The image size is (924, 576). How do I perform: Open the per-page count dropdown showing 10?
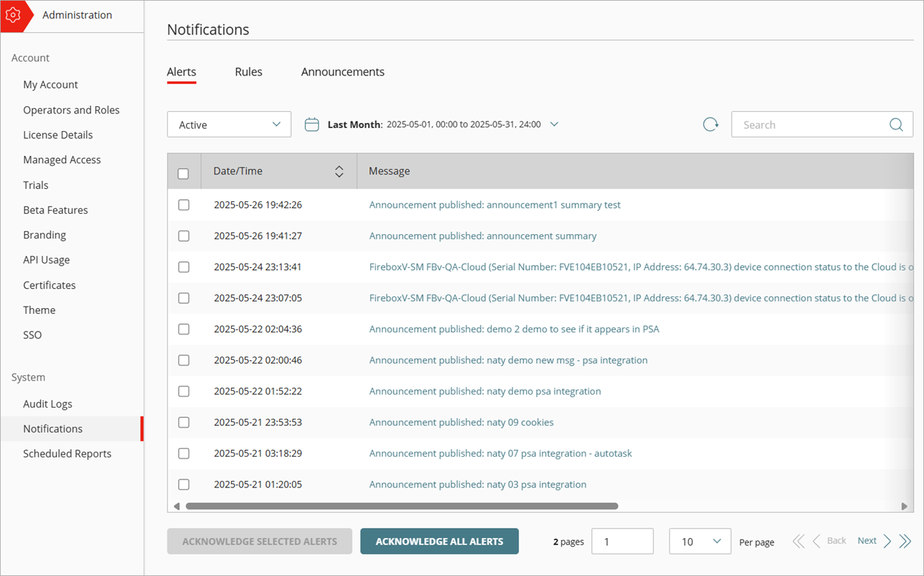tap(699, 541)
